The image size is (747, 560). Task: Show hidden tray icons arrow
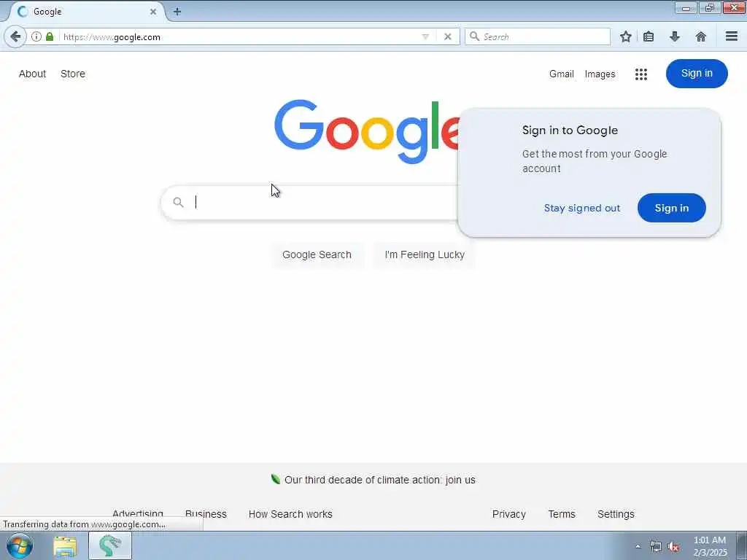tap(638, 547)
